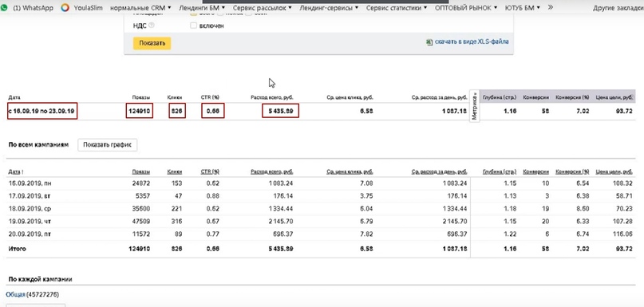Open Другие закладки folder

(x=618, y=8)
